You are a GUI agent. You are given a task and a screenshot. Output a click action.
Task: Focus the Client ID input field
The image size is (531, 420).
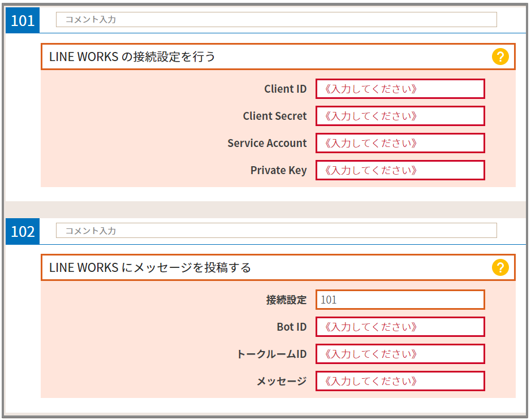[x=400, y=89]
